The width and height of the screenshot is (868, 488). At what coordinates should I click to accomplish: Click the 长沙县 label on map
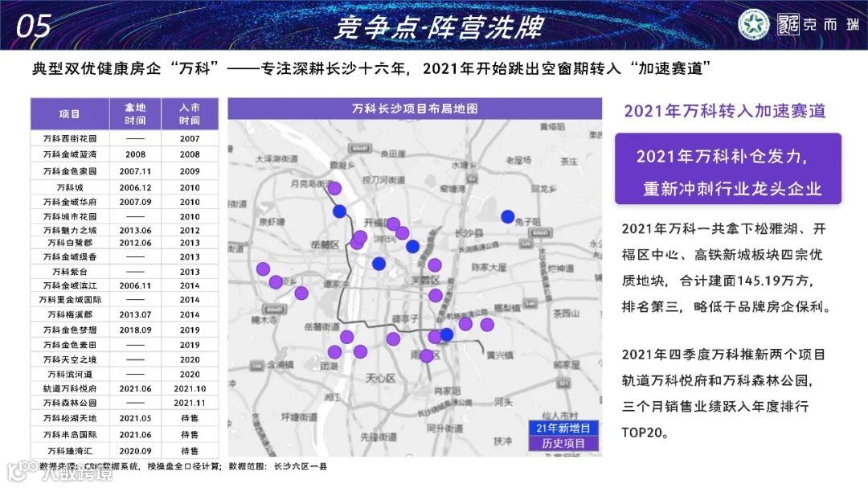click(x=469, y=233)
